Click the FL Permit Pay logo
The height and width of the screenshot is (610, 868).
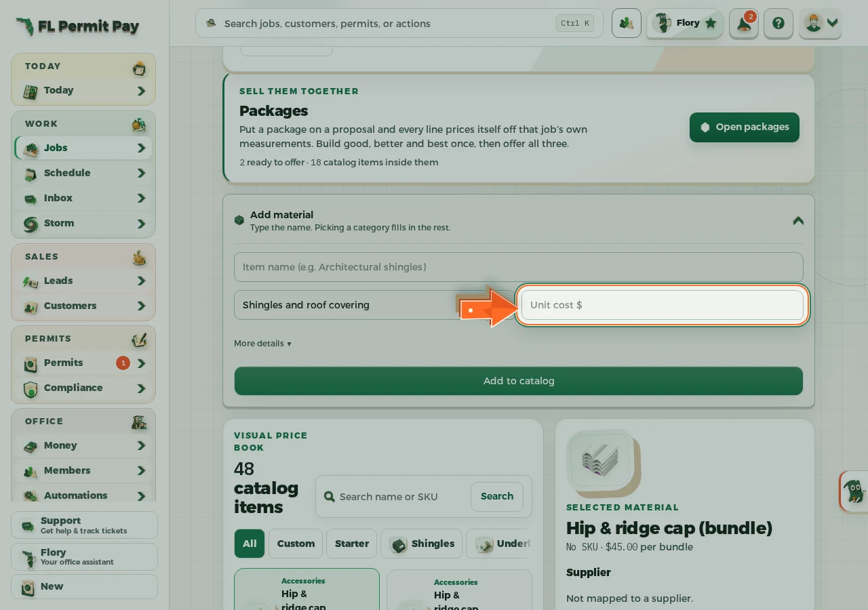tap(77, 26)
